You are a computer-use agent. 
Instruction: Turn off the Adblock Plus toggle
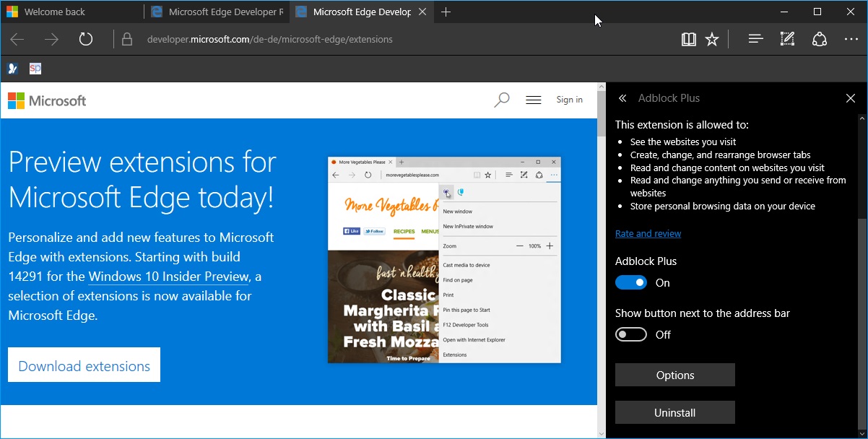pos(631,283)
